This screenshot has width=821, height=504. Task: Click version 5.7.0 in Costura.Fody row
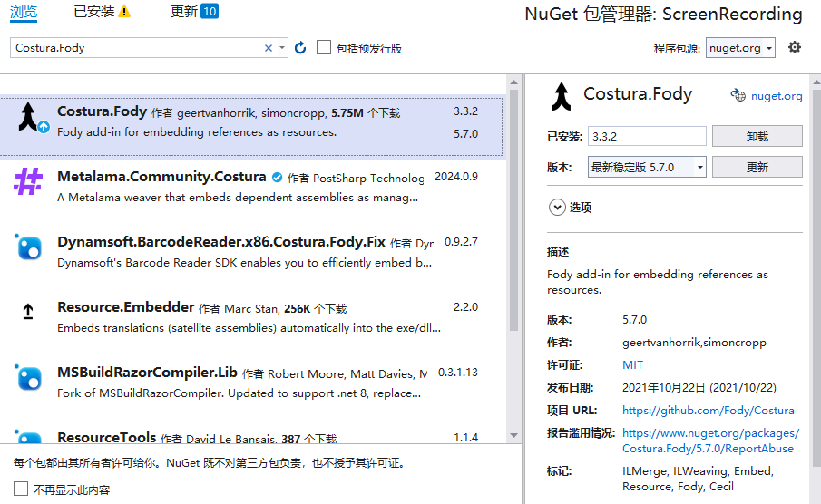[465, 134]
